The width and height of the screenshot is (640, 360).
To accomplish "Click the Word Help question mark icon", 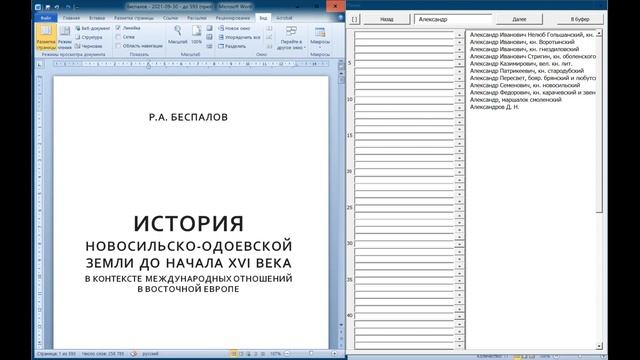I will pos(340,18).
